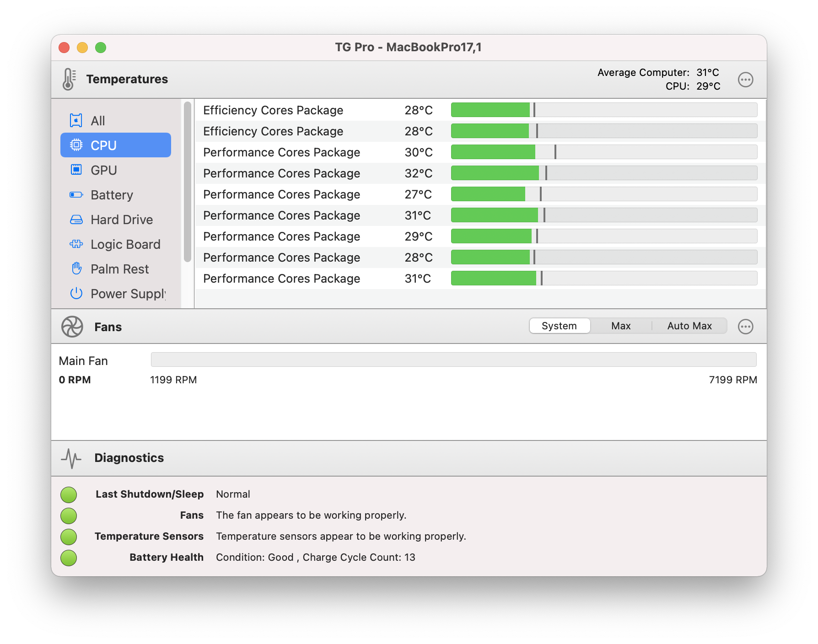This screenshot has height=644, width=818.
Task: Zoom the window with the green button
Action: [101, 48]
